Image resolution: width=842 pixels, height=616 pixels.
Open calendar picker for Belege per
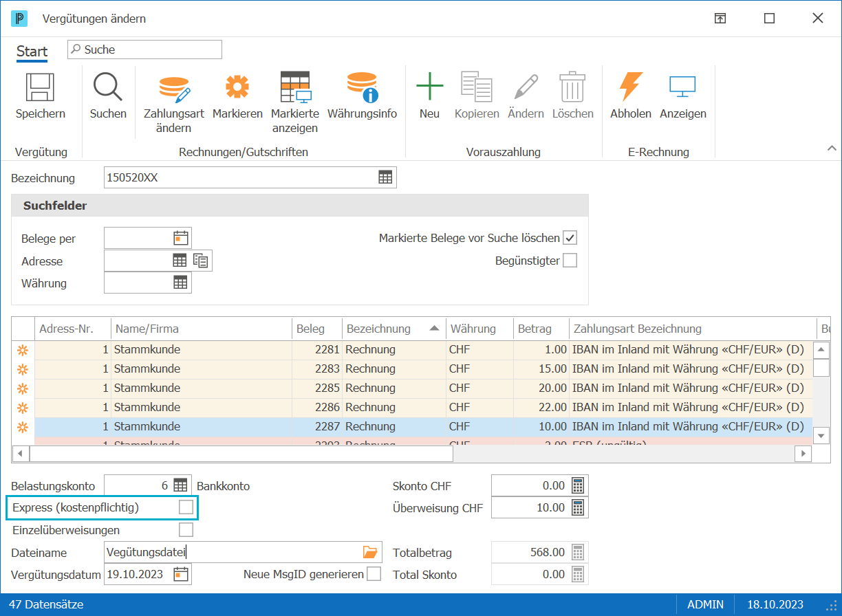pos(181,238)
